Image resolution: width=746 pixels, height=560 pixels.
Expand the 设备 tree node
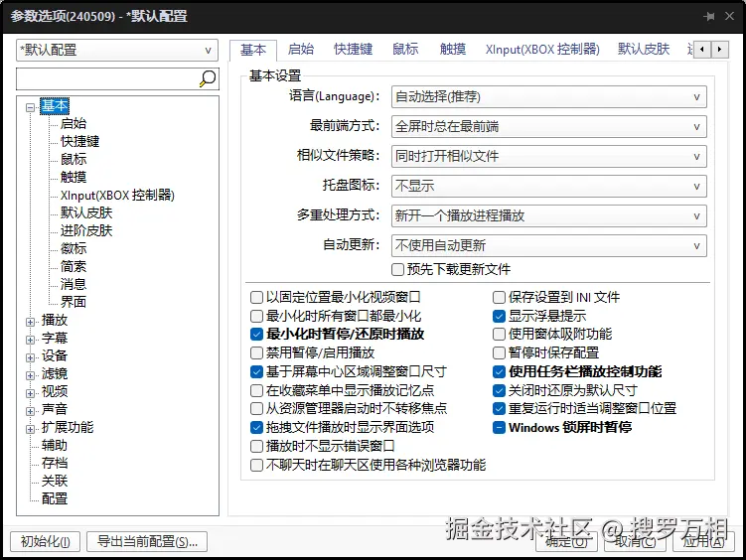[31, 357]
